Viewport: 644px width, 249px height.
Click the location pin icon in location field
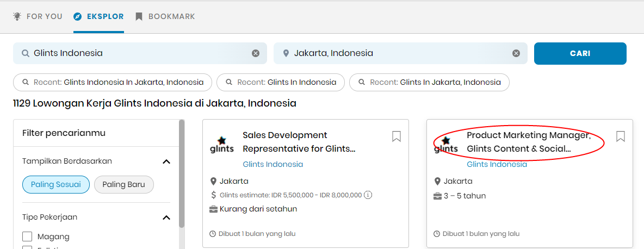286,53
